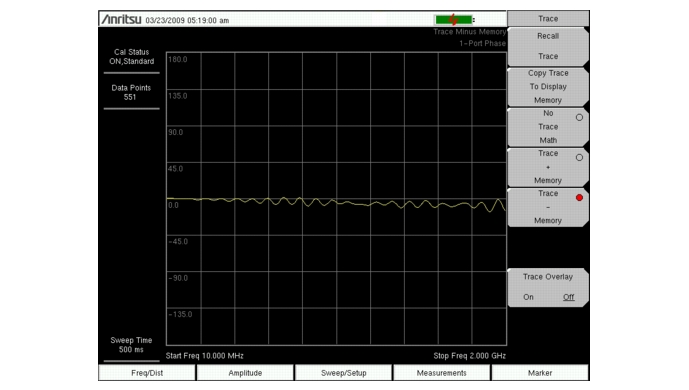Click the Sweep Time 500 ms readout
Image resolution: width=689 pixels, height=390 pixels.
tap(131, 345)
